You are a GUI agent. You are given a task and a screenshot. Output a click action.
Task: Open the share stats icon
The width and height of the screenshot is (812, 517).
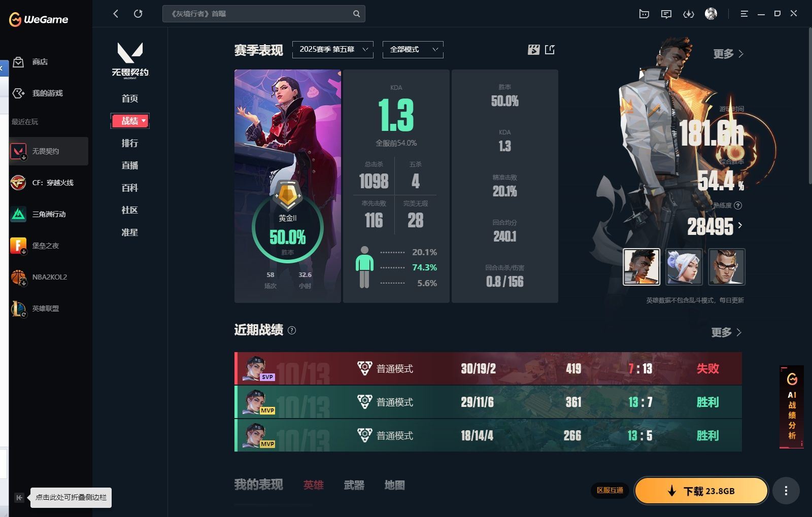(550, 49)
